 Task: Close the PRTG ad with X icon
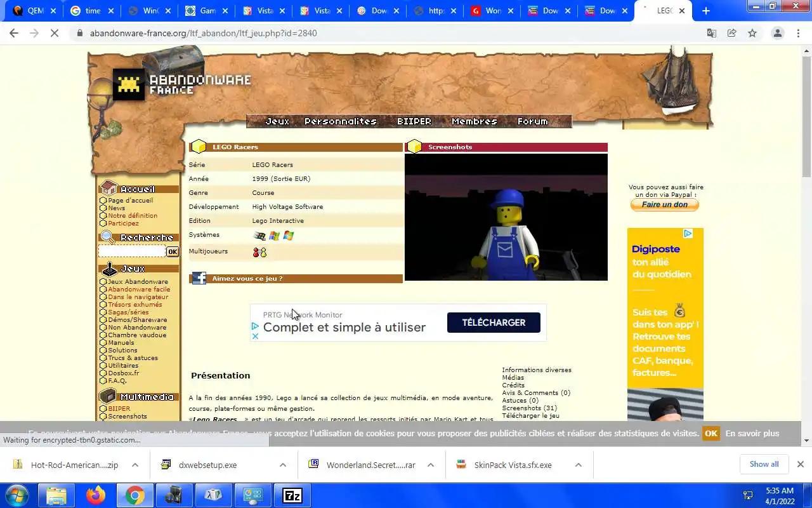pyautogui.click(x=255, y=336)
